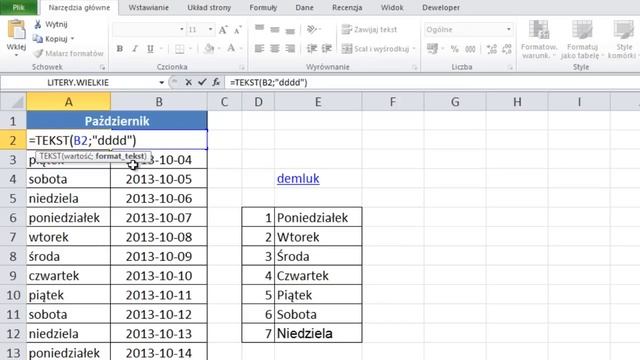
Task: Switch to the Widok tab
Action: pos(392,7)
